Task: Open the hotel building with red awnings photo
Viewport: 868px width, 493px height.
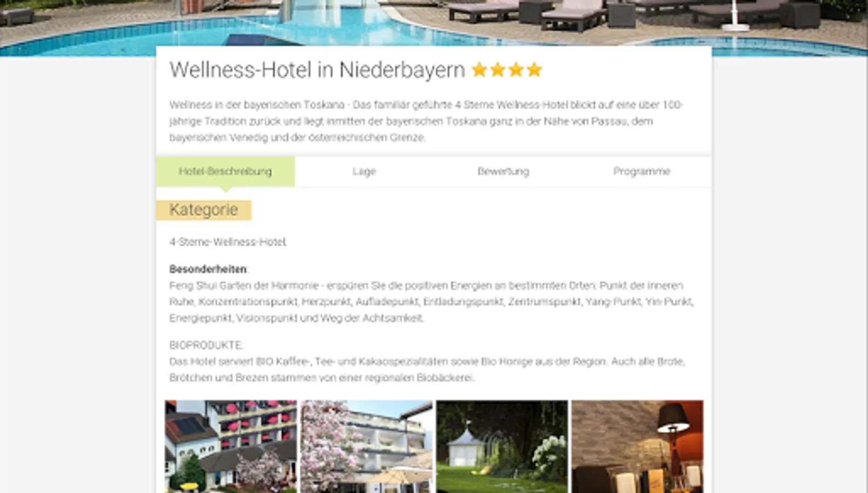Action: click(x=231, y=446)
